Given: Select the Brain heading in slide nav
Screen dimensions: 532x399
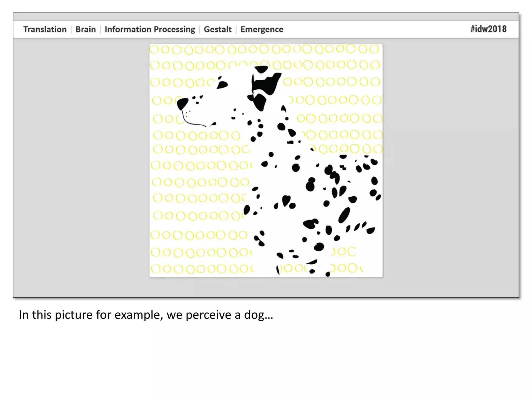Looking at the screenshot, I should coord(86,29).
